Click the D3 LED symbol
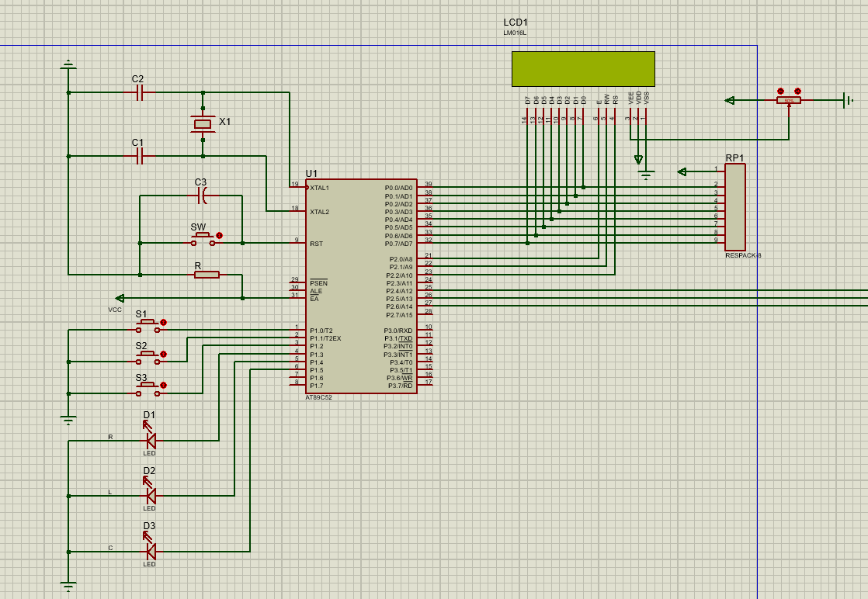 tap(151, 551)
